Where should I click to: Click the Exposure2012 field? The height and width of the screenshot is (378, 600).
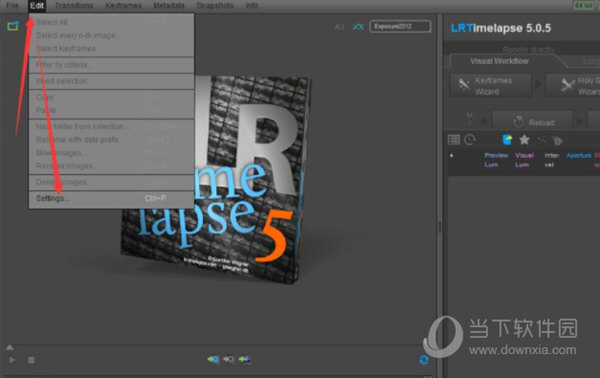click(x=400, y=26)
